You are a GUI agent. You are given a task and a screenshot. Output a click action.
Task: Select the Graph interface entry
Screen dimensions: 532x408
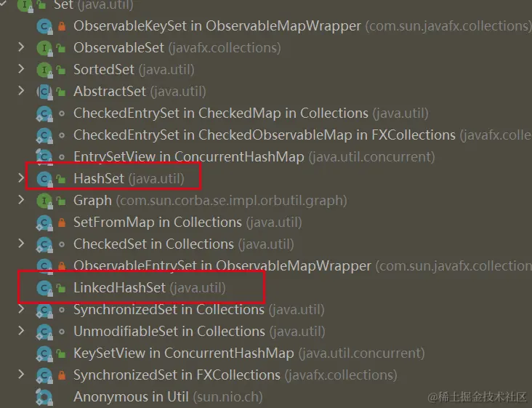[210, 201]
